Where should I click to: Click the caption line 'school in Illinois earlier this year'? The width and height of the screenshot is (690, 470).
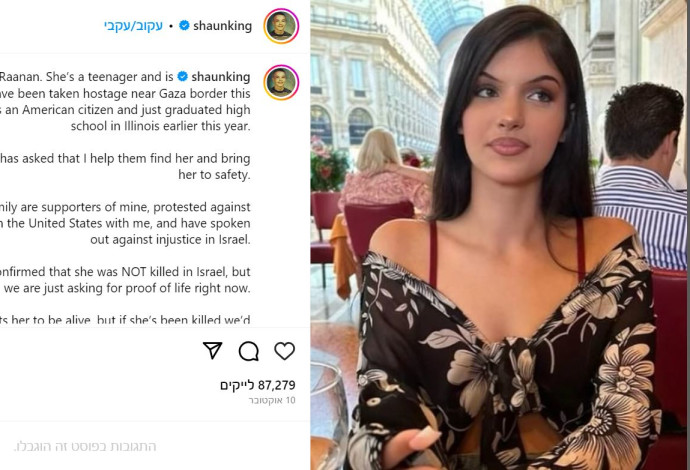click(x=161, y=126)
